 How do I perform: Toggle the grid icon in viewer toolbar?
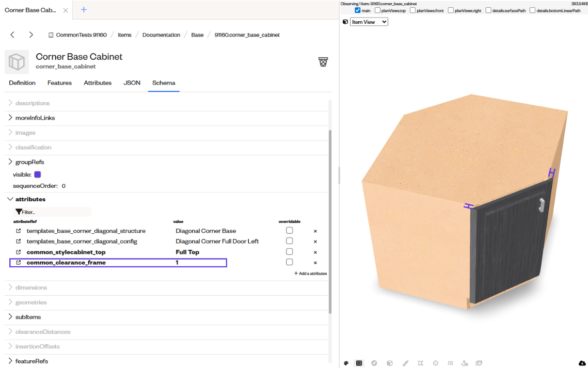[x=359, y=363]
